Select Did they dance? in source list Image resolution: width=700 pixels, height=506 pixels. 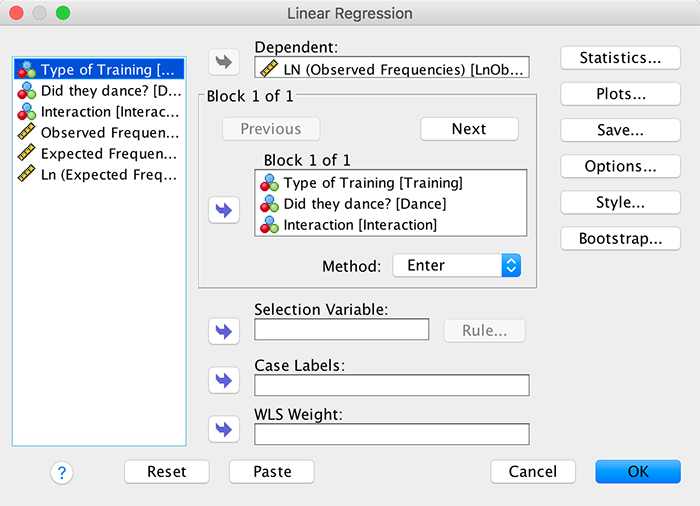99,91
